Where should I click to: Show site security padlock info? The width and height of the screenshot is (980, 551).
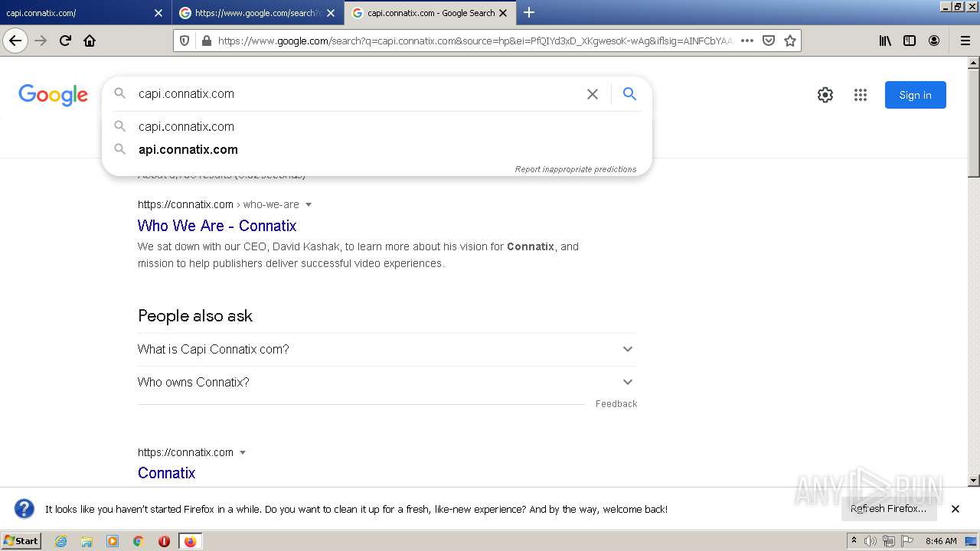pos(205,41)
